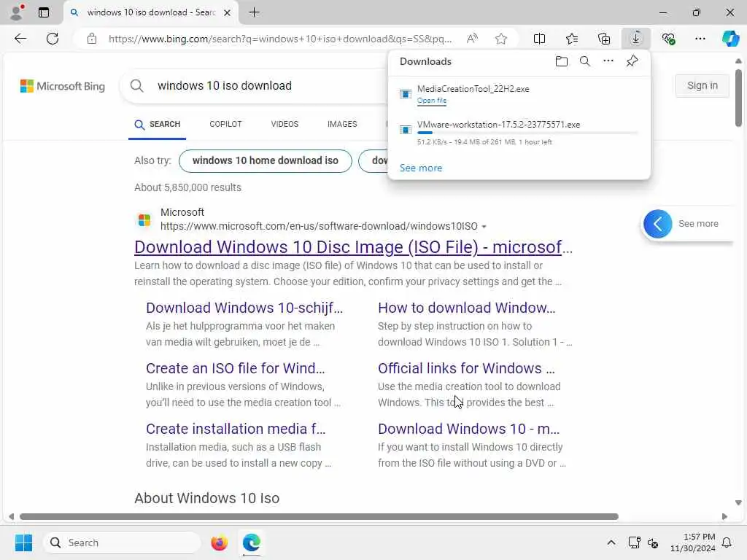Expand the microsoft.com result URL dropdown arrow
This screenshot has height=560, width=747.
click(x=484, y=227)
